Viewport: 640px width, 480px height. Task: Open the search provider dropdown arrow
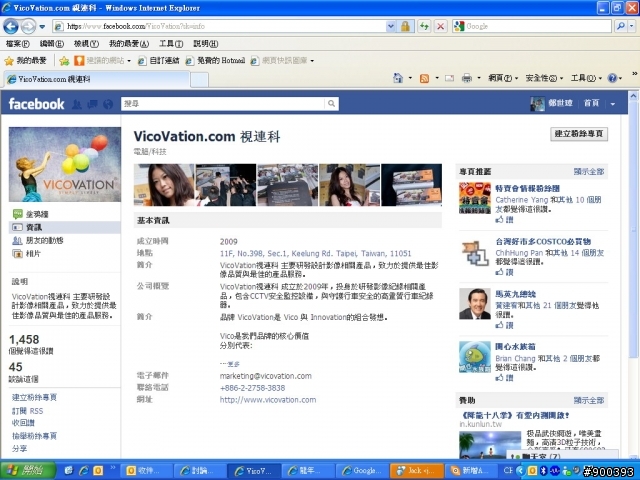tap(631, 27)
